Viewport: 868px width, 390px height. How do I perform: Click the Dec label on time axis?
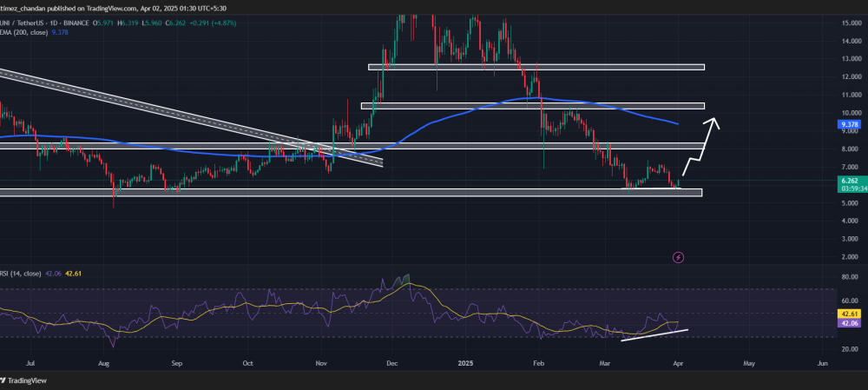[x=392, y=363]
